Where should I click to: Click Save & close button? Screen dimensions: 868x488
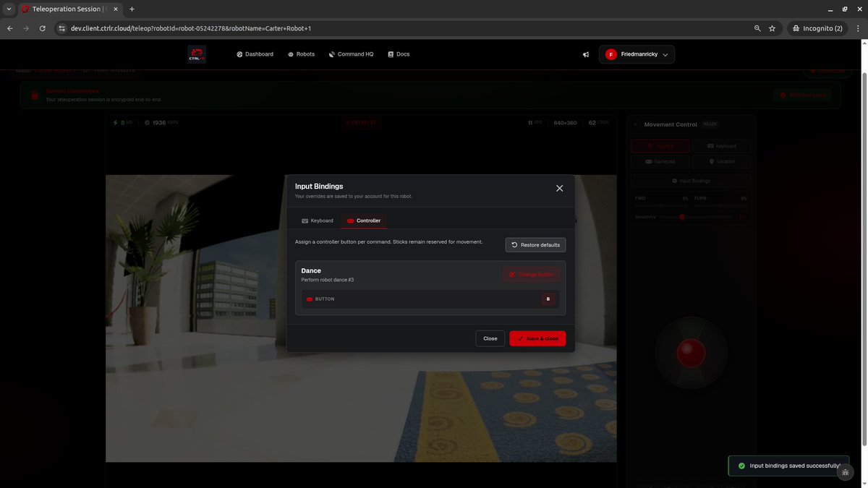tap(537, 338)
